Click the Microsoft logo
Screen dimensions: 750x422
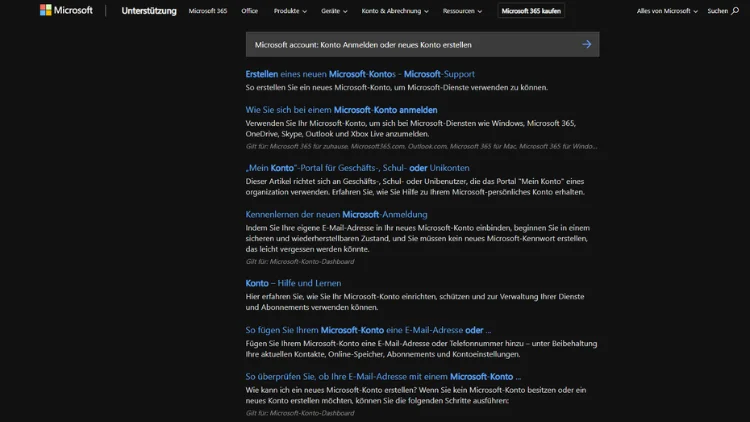point(66,10)
